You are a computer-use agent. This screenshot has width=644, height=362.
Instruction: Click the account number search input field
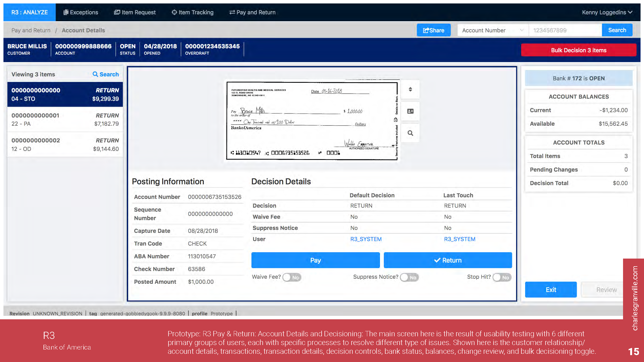click(x=565, y=30)
